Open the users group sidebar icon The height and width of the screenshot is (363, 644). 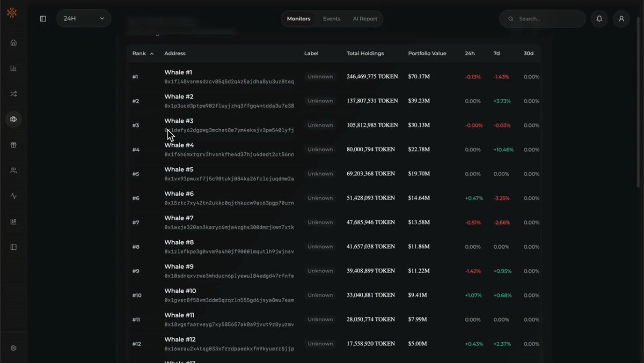point(13,171)
